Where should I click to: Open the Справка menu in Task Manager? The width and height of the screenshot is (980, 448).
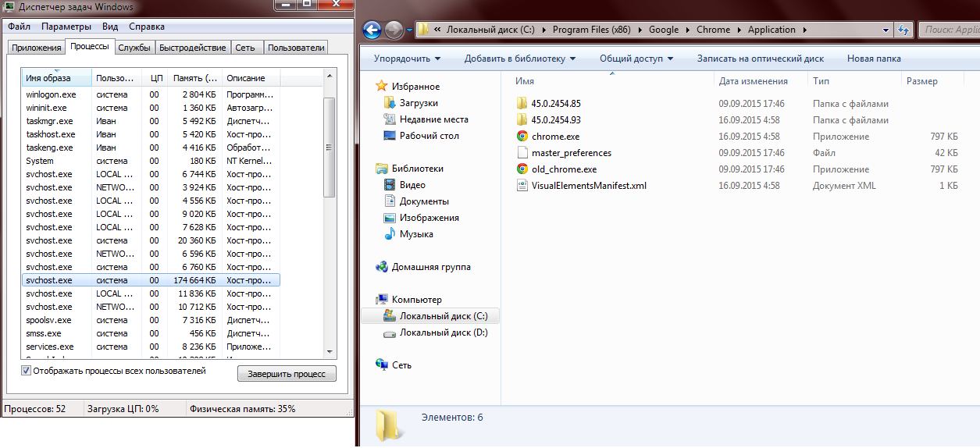click(x=146, y=27)
